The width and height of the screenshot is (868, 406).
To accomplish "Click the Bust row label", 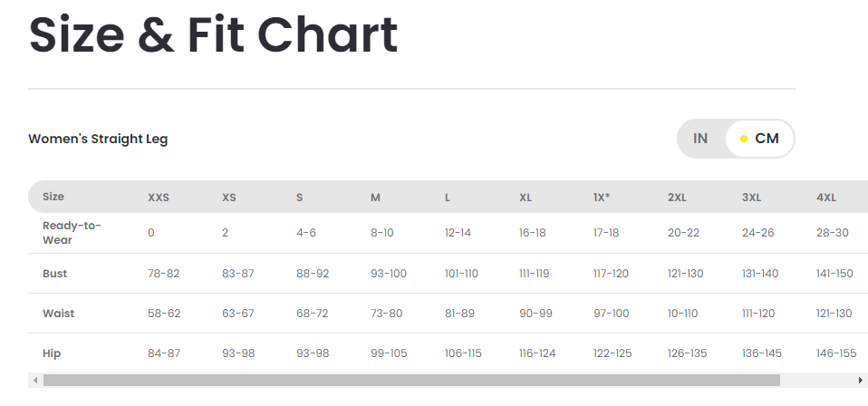I will tap(55, 274).
